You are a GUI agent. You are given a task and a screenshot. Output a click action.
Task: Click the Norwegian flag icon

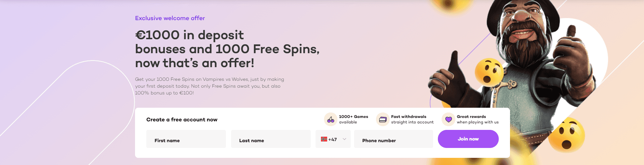324,139
